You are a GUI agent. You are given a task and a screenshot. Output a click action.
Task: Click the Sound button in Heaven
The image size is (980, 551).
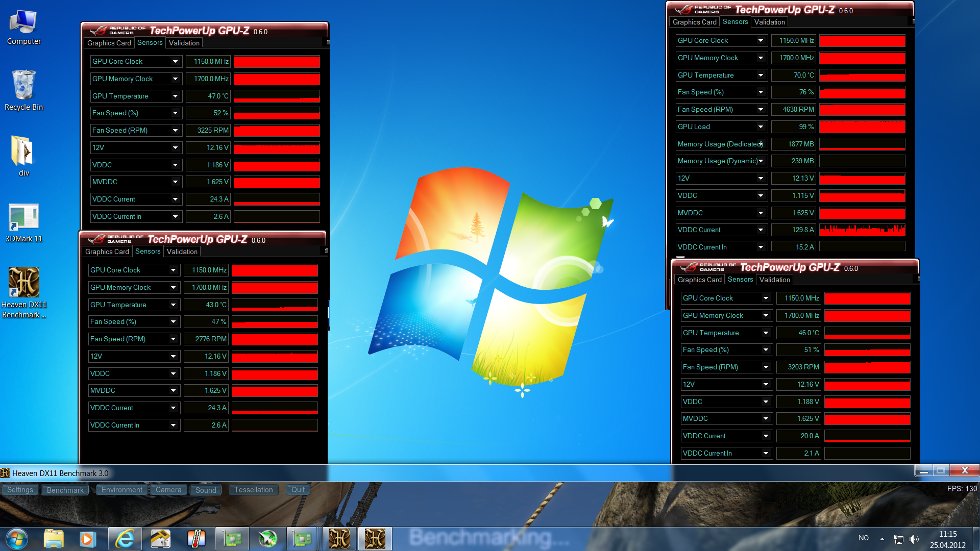(206, 490)
